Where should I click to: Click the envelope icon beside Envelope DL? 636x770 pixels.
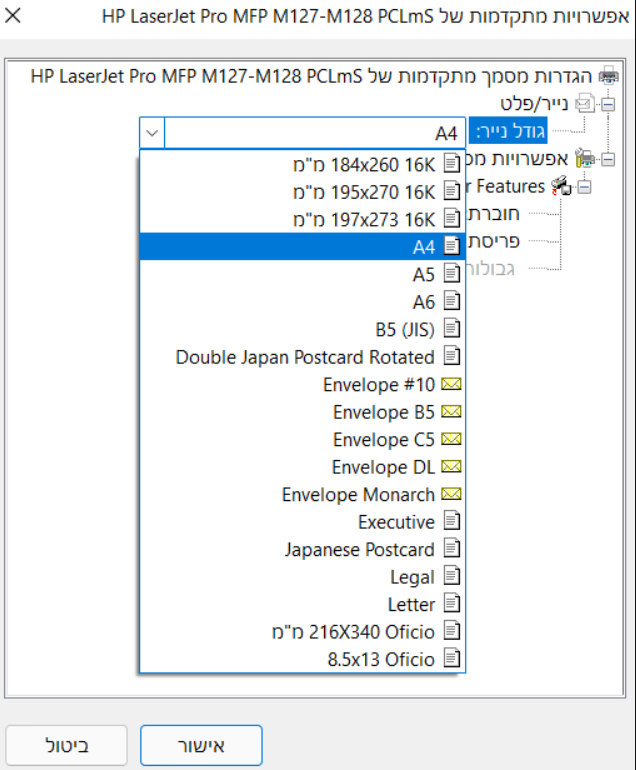[x=451, y=467]
